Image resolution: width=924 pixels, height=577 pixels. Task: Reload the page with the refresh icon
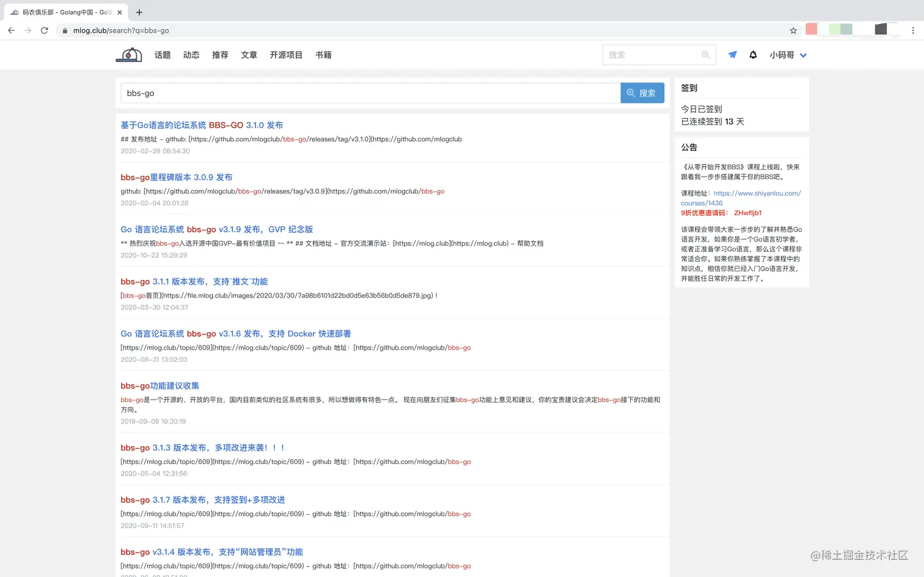(44, 30)
